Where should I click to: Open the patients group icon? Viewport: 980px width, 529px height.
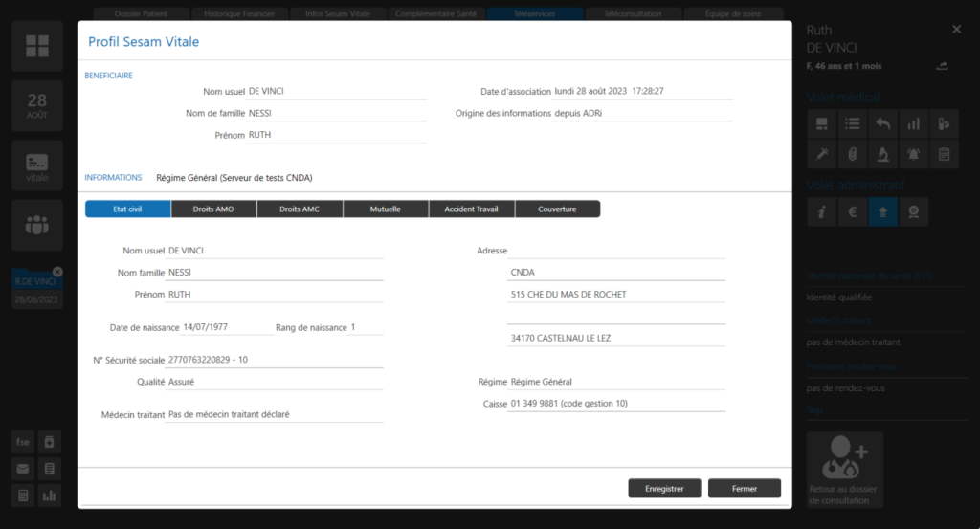pos(37,225)
